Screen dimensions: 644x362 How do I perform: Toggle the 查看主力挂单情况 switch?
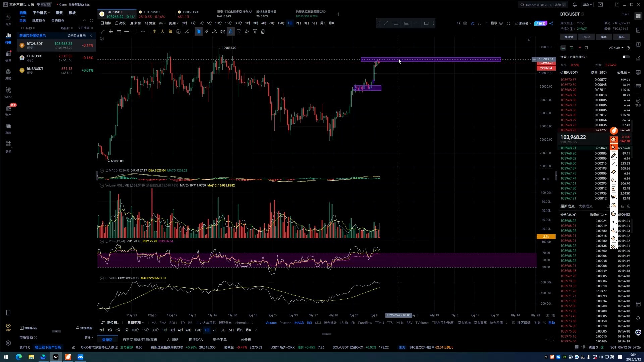pos(626,57)
